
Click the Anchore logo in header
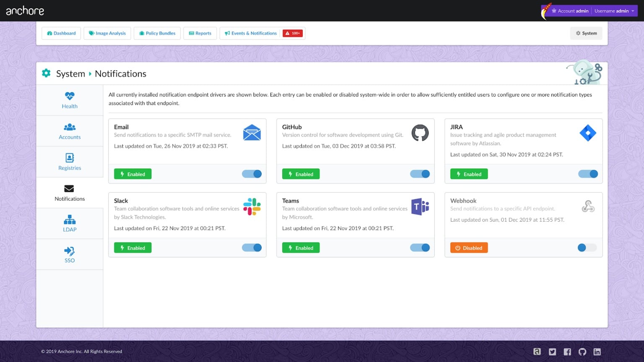25,10
